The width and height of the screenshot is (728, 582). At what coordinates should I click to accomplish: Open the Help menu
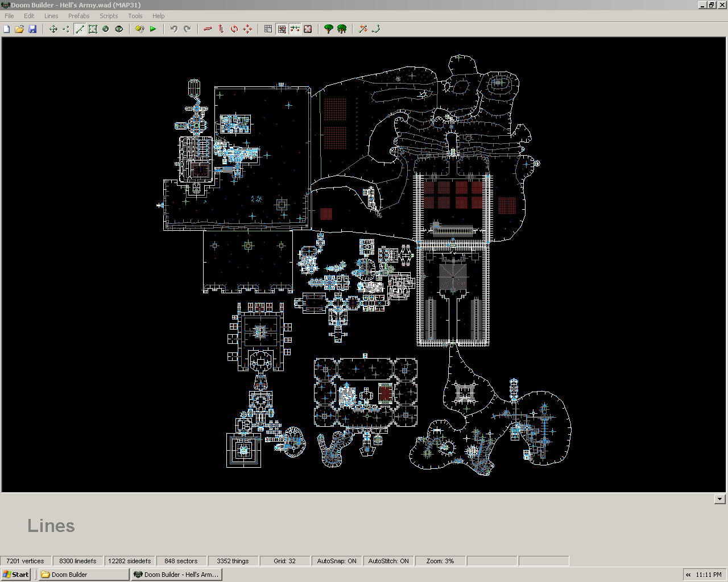[x=159, y=16]
